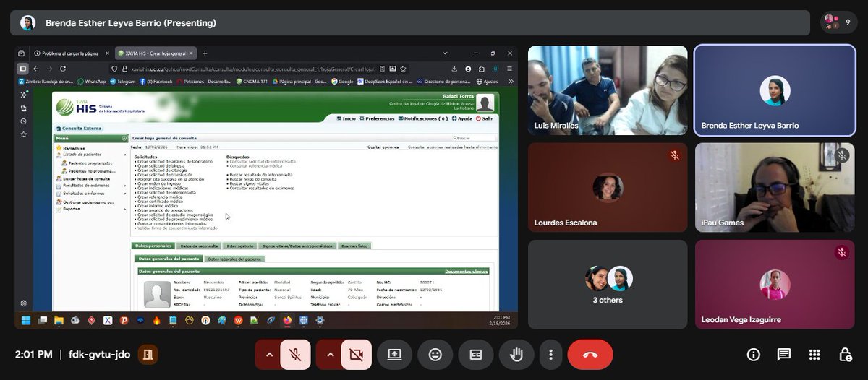Select Leodan Vega Izaguirre tile
868x380 pixels.
click(x=775, y=285)
